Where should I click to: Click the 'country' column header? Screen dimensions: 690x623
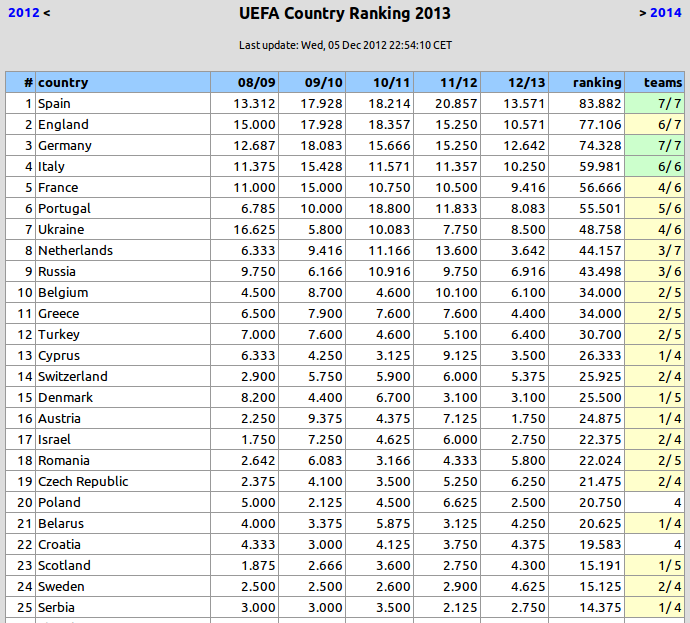(x=123, y=82)
